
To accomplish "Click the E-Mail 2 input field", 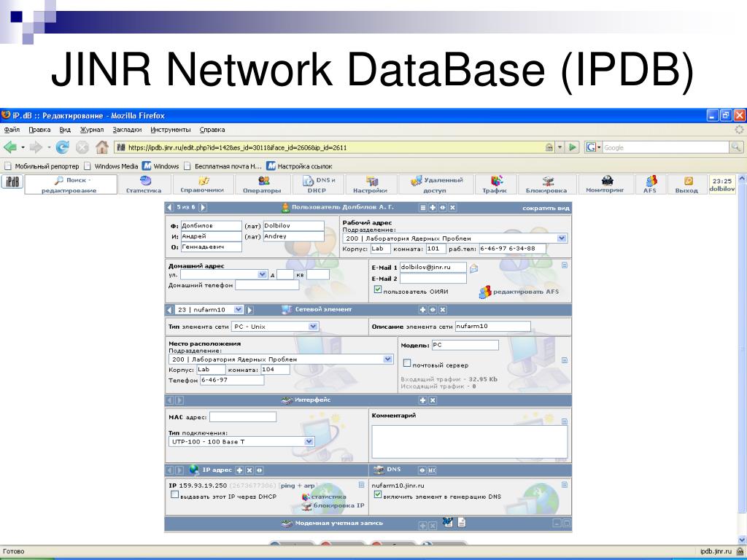I will [433, 279].
